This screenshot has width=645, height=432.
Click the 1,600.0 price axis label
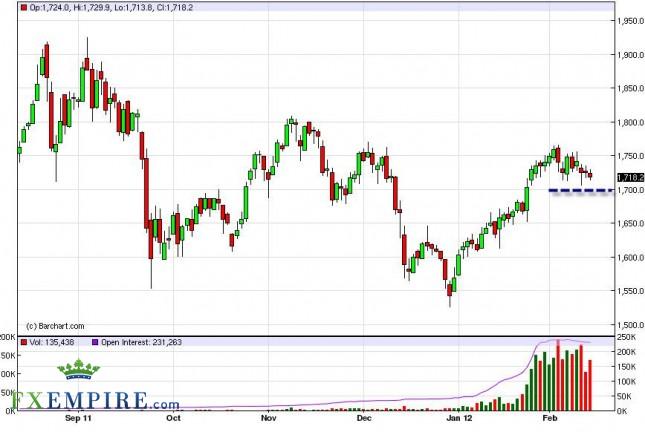tap(630, 258)
